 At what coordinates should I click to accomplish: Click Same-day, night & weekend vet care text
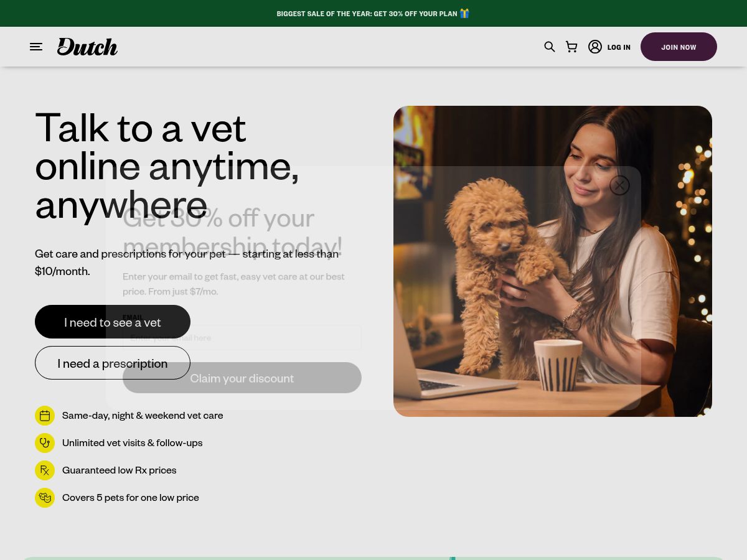pyautogui.click(x=143, y=415)
